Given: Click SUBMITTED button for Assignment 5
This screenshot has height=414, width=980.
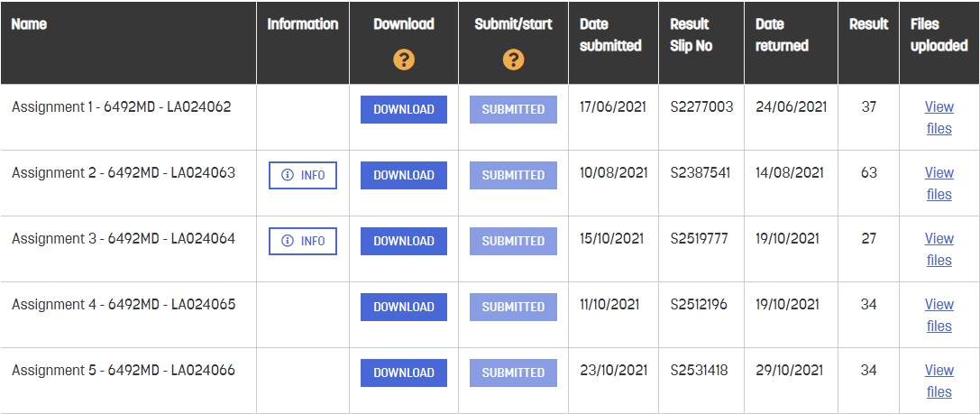Looking at the screenshot, I should [x=513, y=373].
